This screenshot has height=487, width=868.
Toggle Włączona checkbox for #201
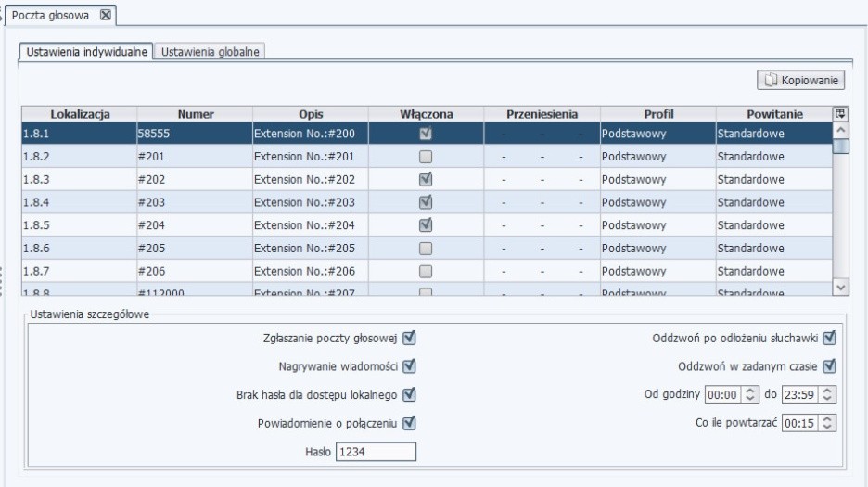point(426,157)
